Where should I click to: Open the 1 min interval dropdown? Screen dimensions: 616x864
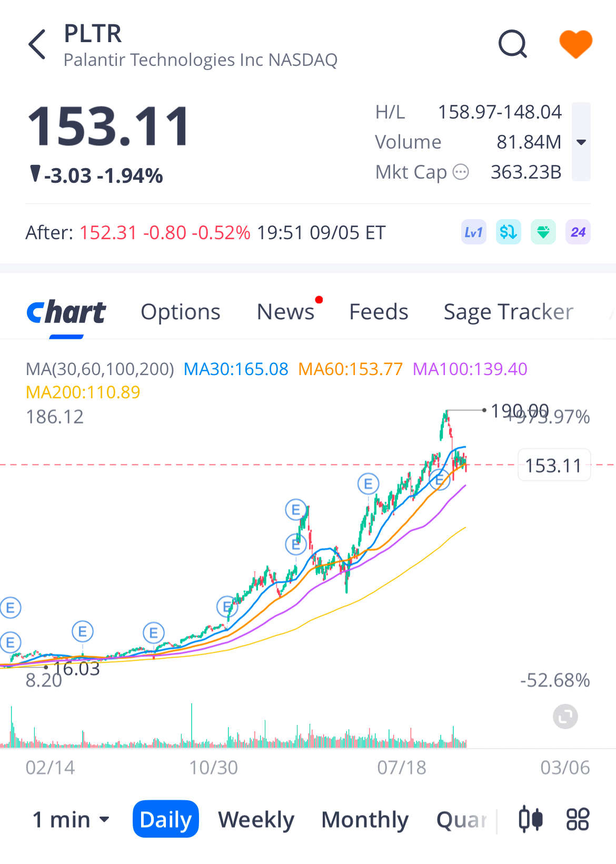71,820
